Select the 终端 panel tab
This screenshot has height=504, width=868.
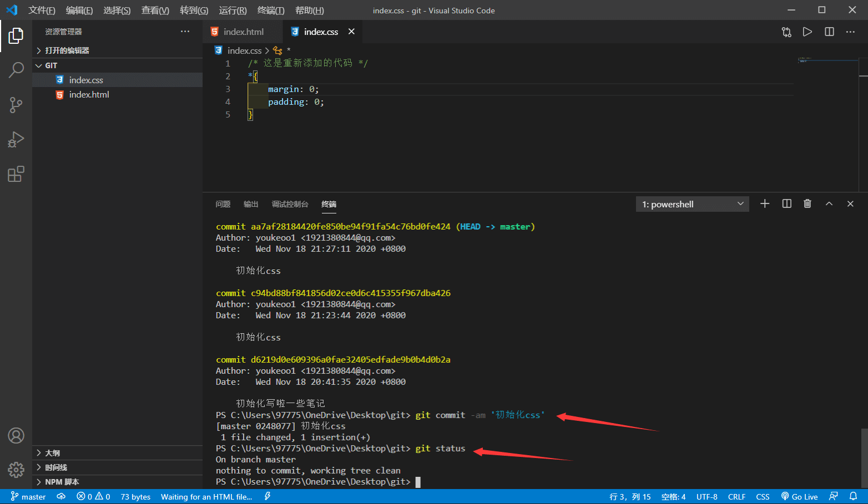[x=329, y=204]
